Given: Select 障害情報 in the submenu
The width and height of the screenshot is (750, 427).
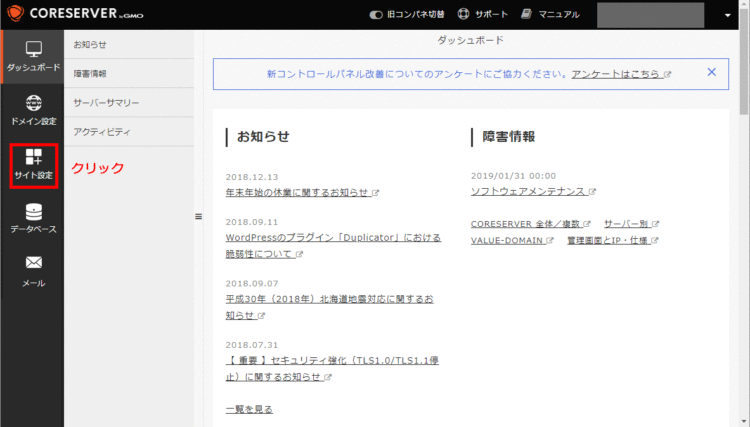Looking at the screenshot, I should pos(90,74).
